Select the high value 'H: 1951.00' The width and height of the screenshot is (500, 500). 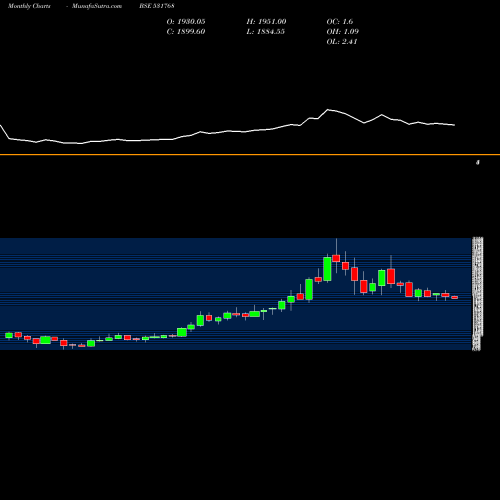click(x=266, y=22)
